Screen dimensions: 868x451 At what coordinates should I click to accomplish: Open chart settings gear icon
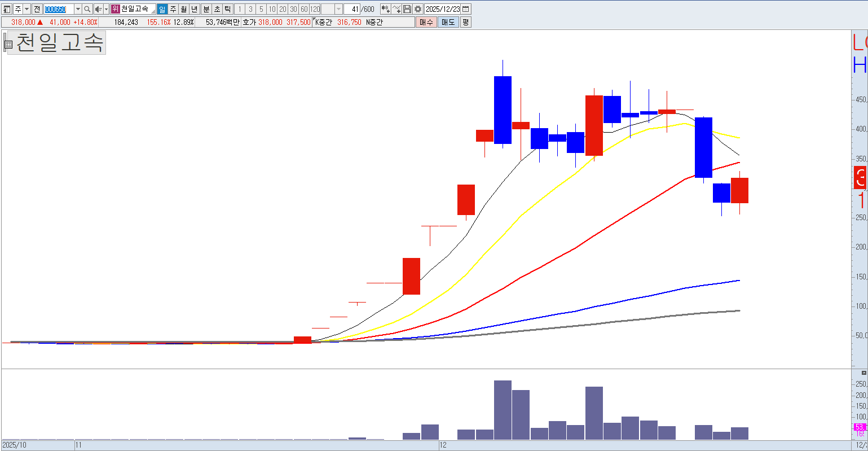pos(418,9)
